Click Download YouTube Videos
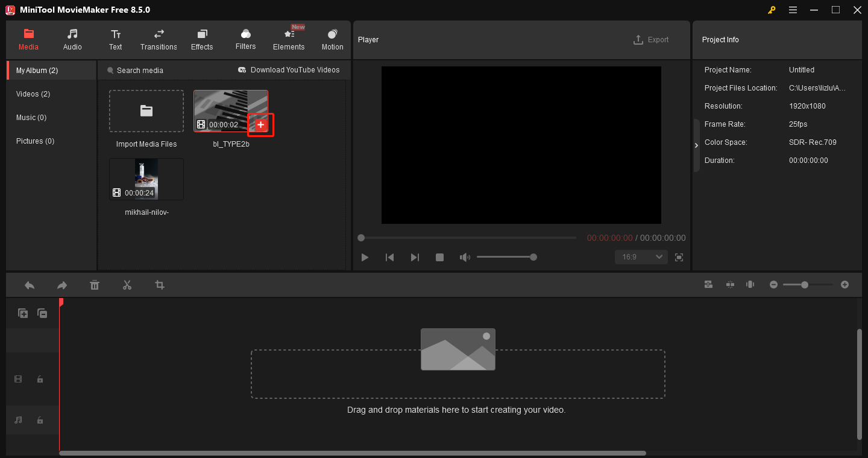 (x=289, y=70)
